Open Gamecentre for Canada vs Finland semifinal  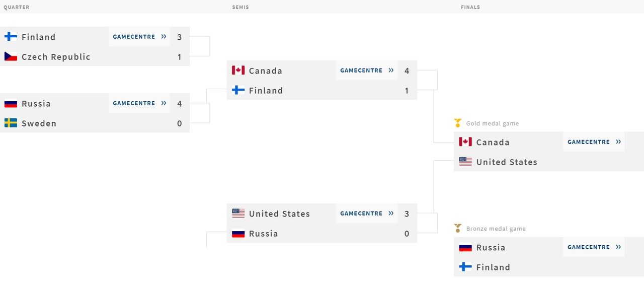pos(367,70)
